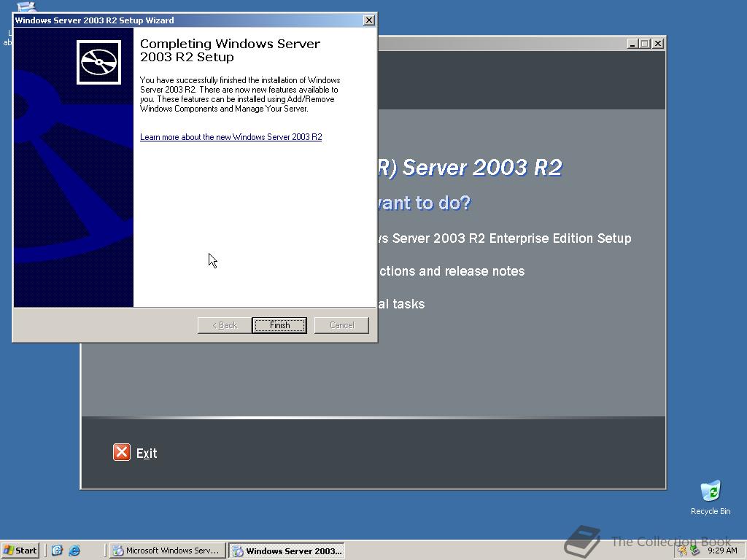Click the Finish button in Setup Wizard

(x=279, y=325)
